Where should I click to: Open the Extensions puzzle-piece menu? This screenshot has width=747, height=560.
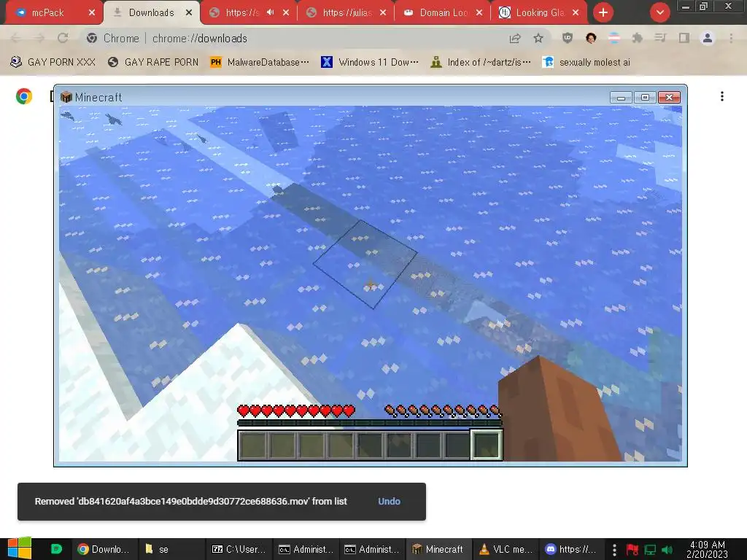pyautogui.click(x=637, y=38)
